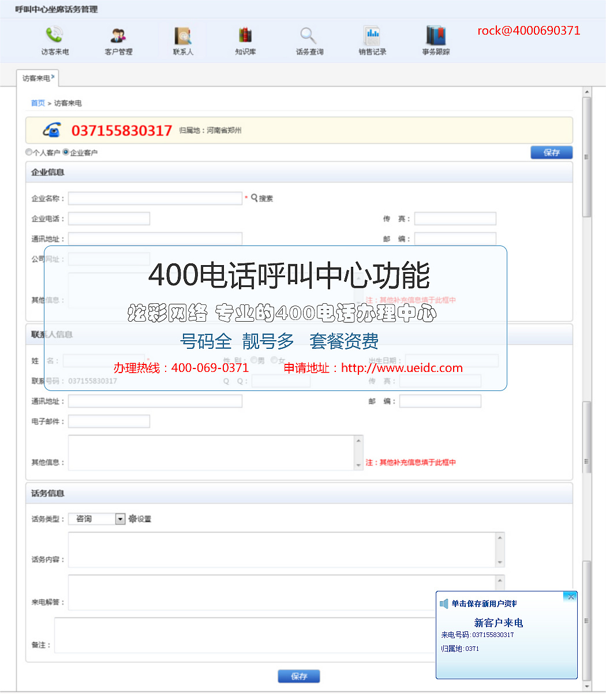Click 单击保存新用户资料 in the popup
Viewport: 606px width, 700px height.
[x=484, y=604]
